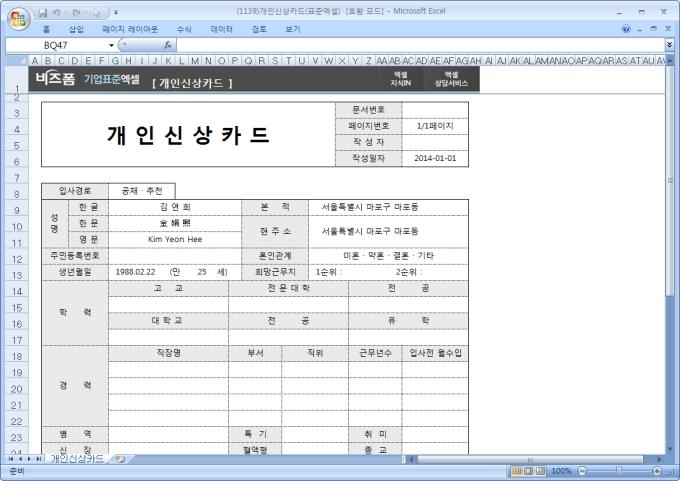Click the horizontal scrollbar left arrow
The image size is (680, 481).
coord(412,459)
